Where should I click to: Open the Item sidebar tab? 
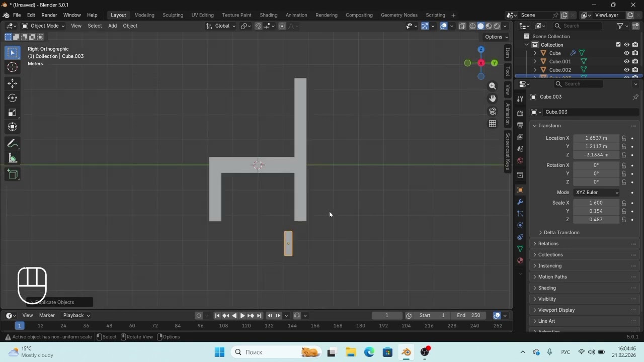(x=508, y=53)
